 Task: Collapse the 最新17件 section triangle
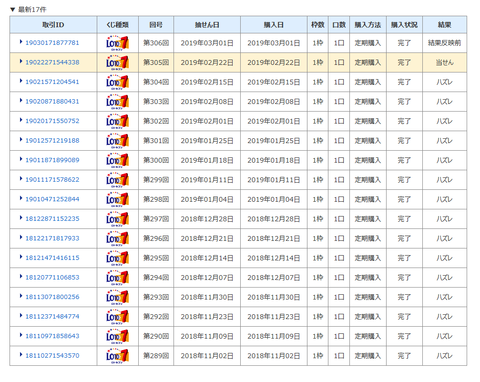coord(13,10)
